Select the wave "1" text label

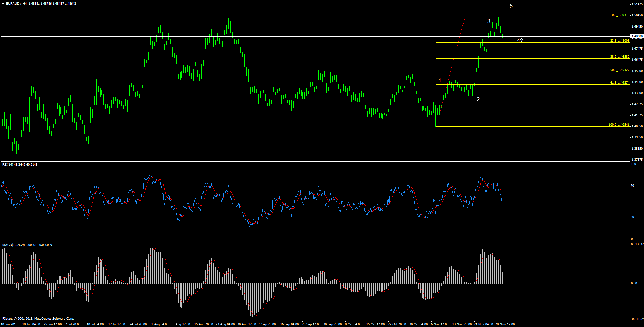pos(440,81)
